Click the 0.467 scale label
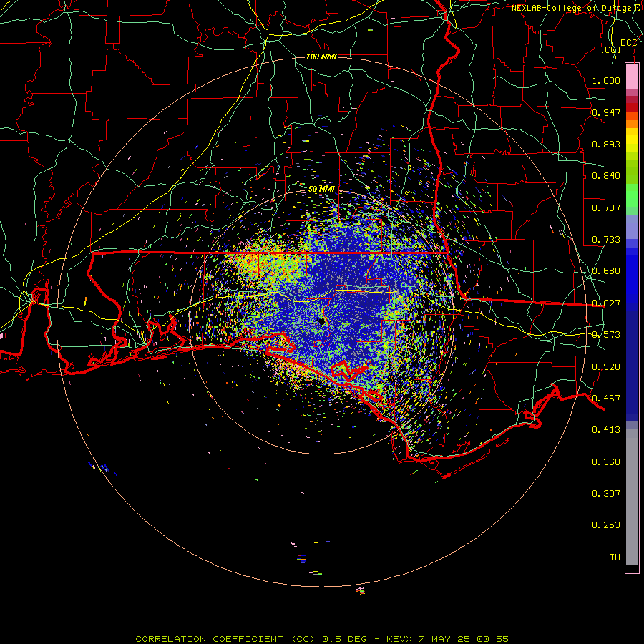This screenshot has width=644, height=644. 606,399
